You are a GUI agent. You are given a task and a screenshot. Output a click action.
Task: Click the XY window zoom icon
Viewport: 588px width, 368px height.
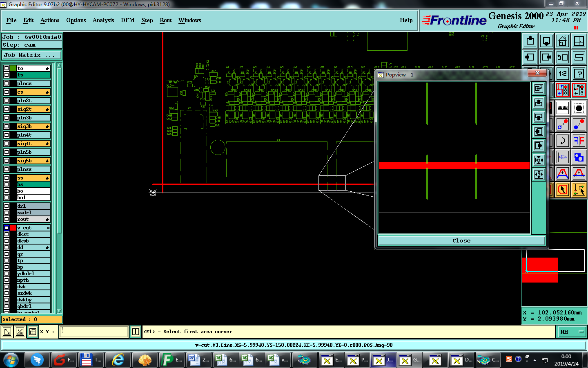(579, 41)
